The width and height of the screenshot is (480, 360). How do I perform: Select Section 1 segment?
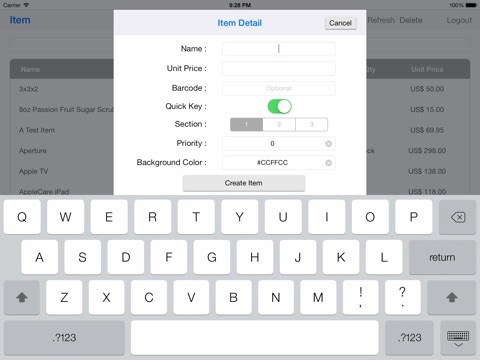click(246, 124)
